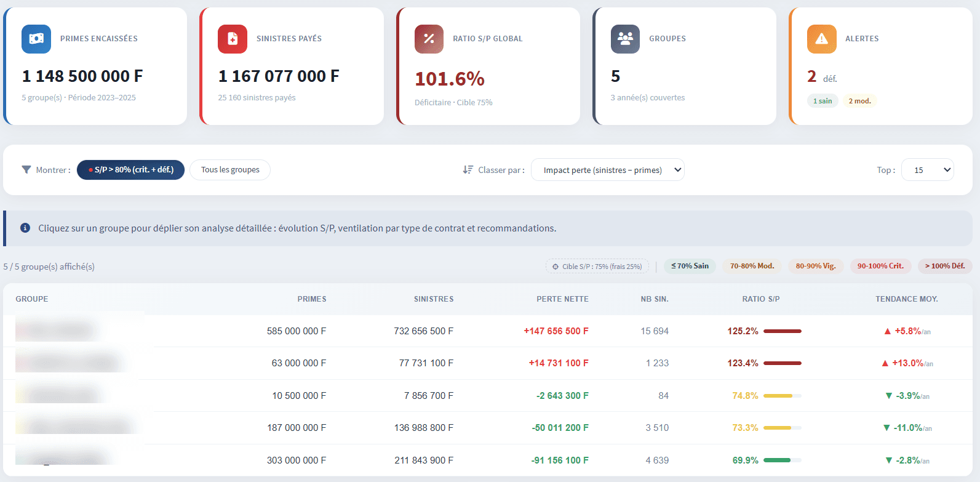This screenshot has height=482, width=980.
Task: Click the green down arrow for -2.8%/an
Action: click(888, 460)
